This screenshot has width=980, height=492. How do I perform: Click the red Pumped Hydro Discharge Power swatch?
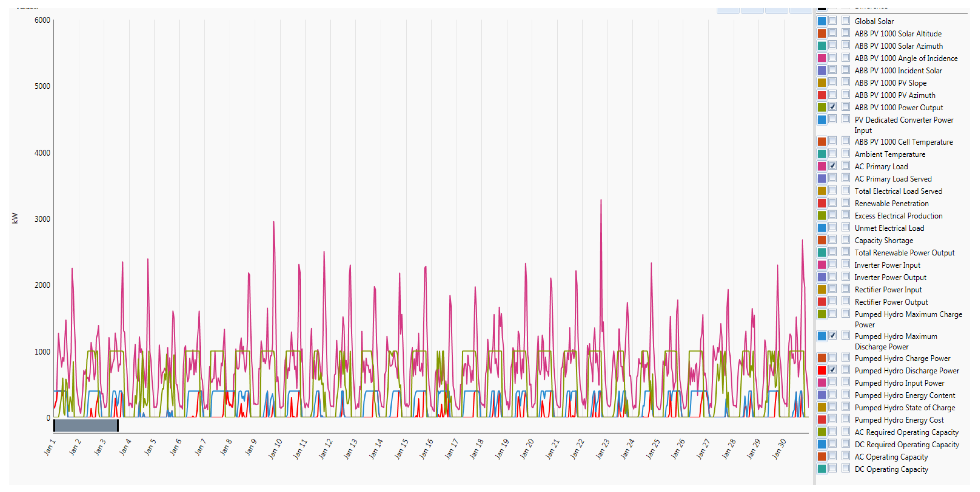coord(822,371)
